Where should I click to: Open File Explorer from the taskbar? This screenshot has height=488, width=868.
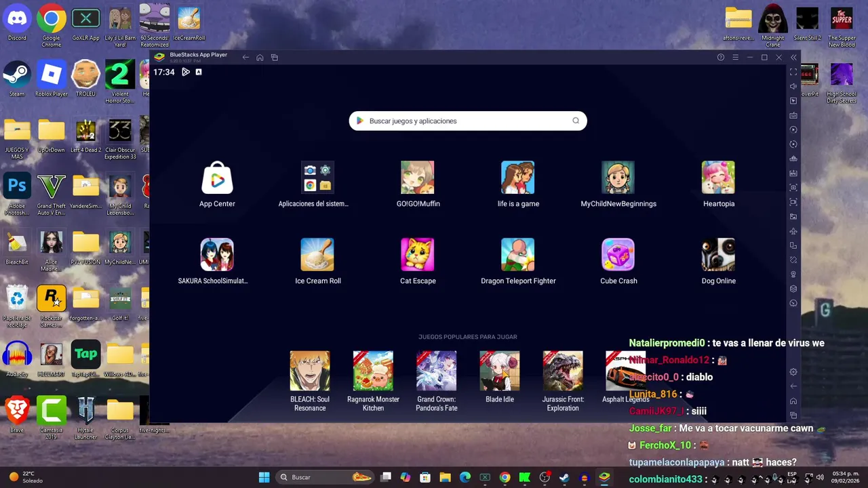click(x=445, y=477)
